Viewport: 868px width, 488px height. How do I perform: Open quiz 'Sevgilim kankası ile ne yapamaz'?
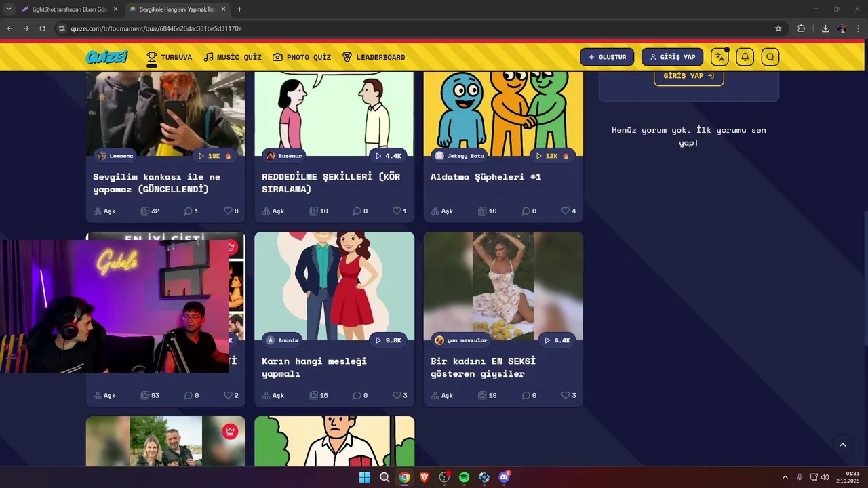[157, 183]
